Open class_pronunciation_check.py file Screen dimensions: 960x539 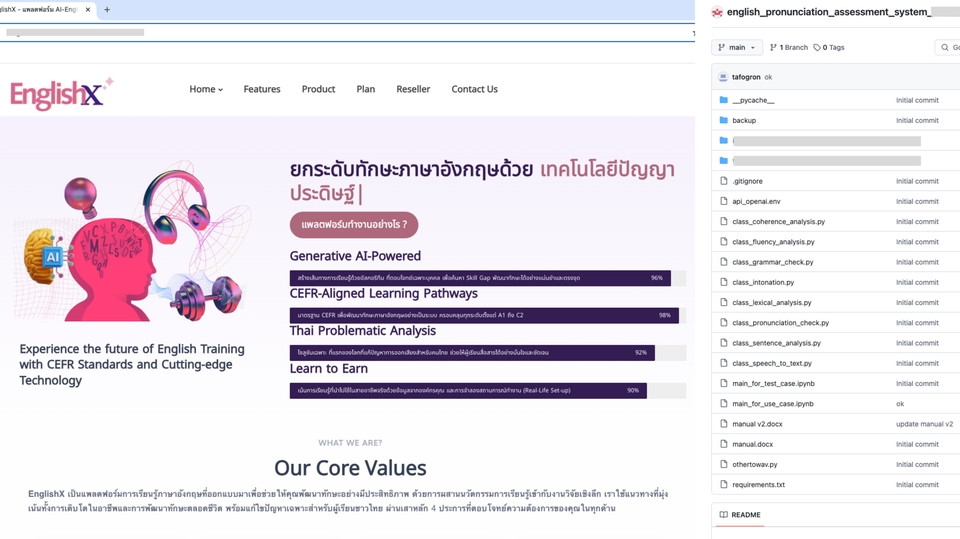(780, 323)
